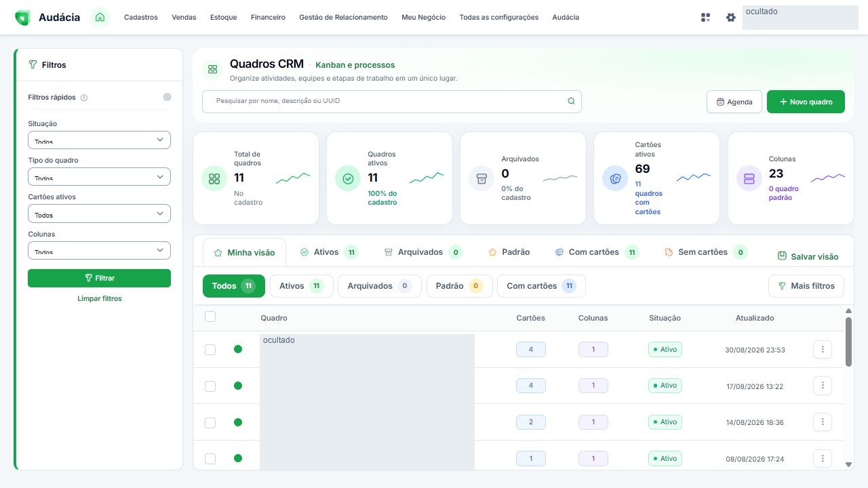
Task: Expand the Colunas filter dropdown
Action: 99,250
